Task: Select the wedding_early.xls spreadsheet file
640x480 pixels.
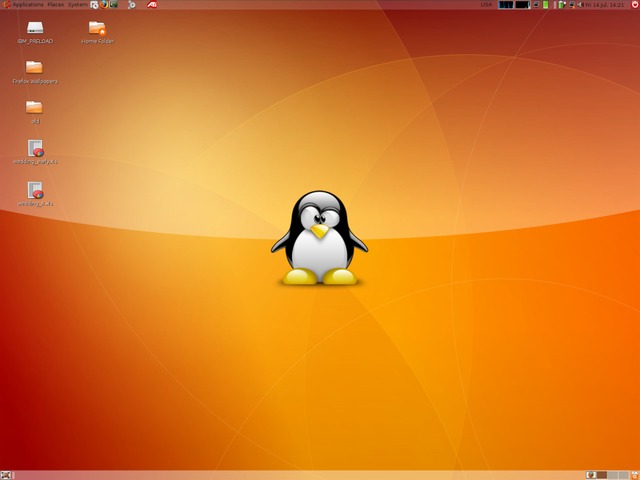Action: [x=35, y=147]
